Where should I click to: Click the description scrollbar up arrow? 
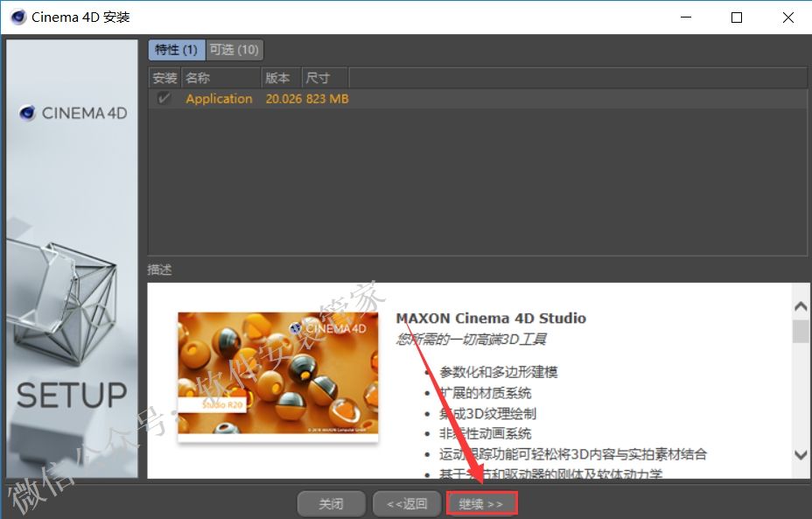[800, 306]
